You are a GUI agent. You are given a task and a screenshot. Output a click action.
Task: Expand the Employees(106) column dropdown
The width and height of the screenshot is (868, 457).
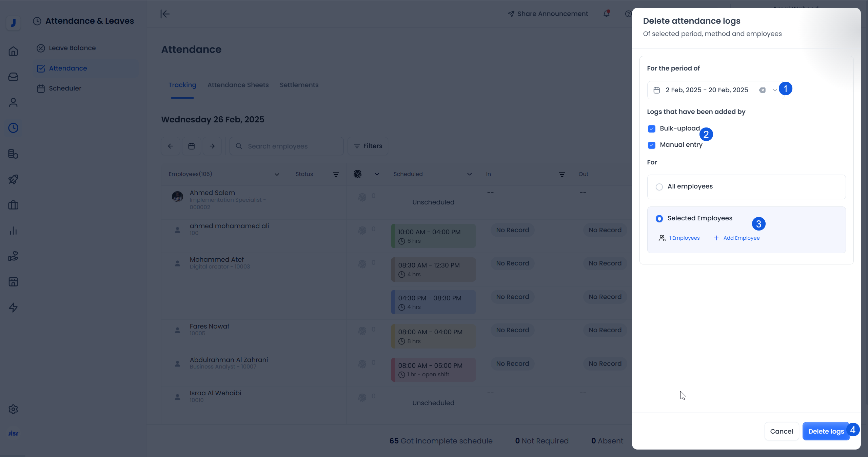click(x=277, y=174)
